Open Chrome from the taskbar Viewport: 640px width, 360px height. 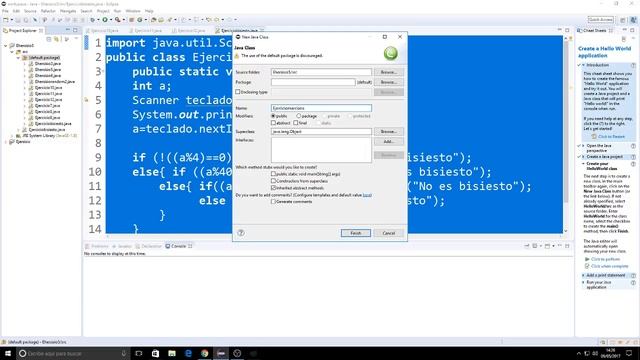click(204, 353)
